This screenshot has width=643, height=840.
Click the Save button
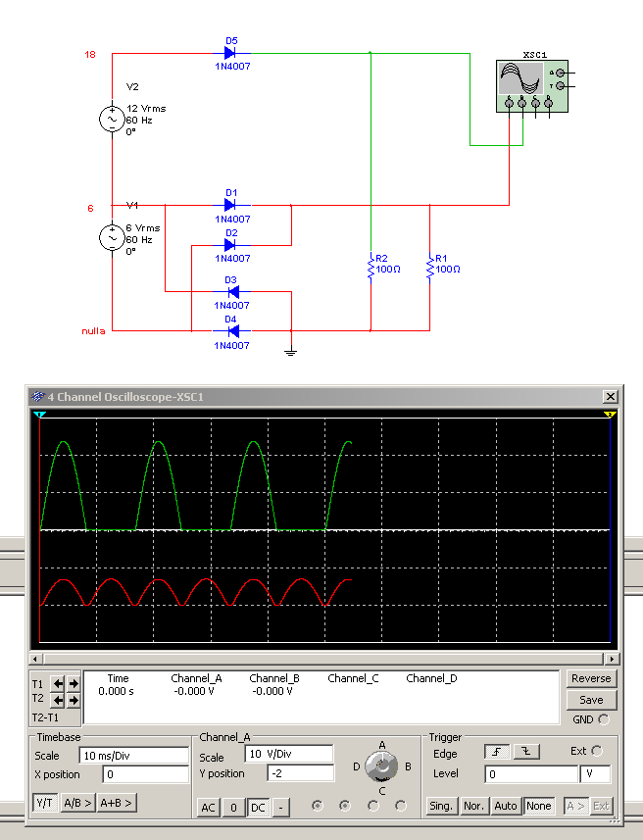[591, 700]
